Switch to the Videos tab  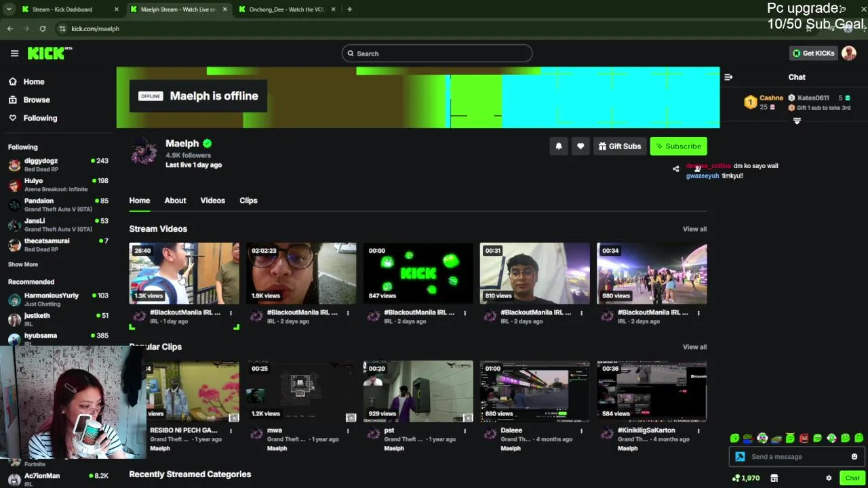click(x=212, y=201)
